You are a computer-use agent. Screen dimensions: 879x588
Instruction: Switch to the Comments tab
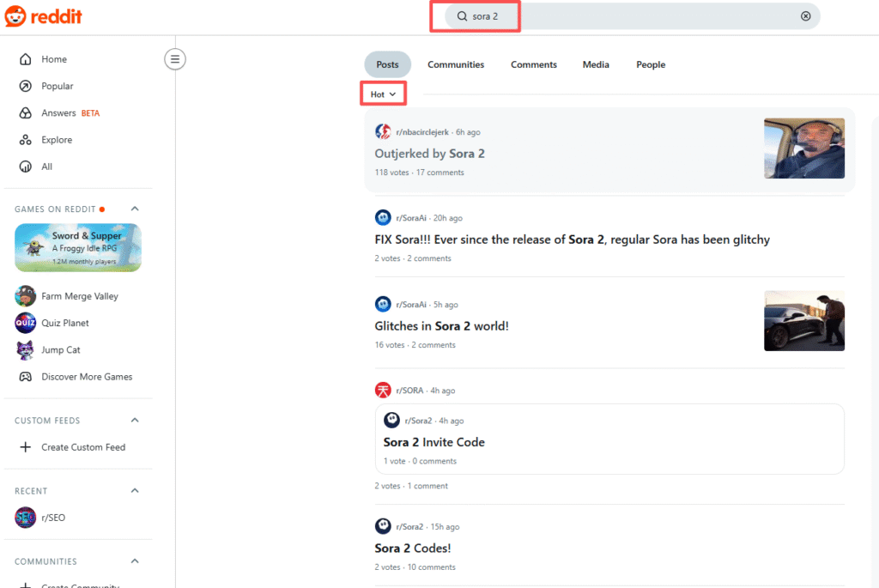coord(533,64)
